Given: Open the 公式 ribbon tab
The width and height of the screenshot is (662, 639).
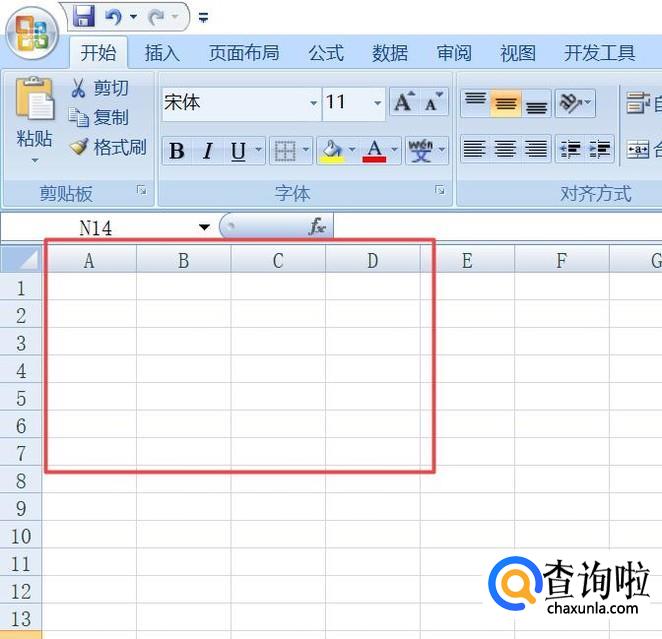Looking at the screenshot, I should (326, 53).
